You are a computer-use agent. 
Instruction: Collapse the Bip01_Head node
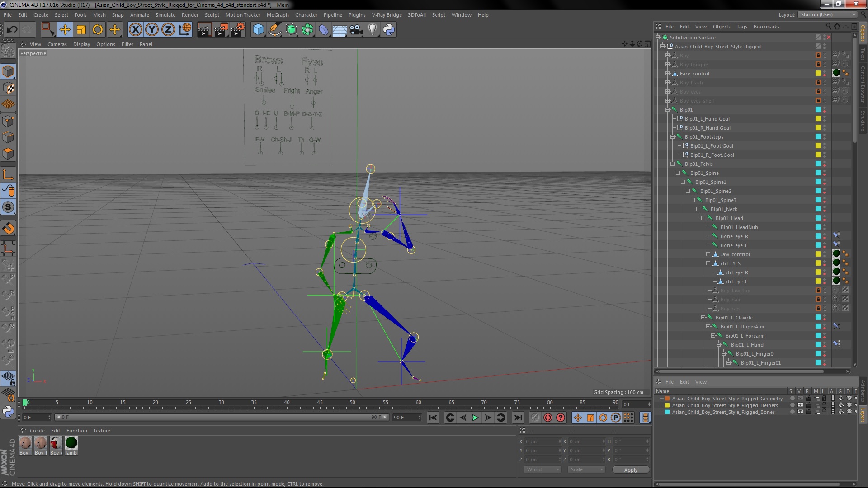tap(703, 218)
